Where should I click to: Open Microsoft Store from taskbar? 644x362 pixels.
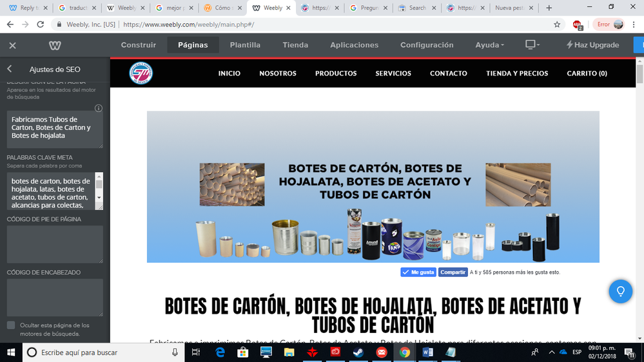click(x=243, y=352)
